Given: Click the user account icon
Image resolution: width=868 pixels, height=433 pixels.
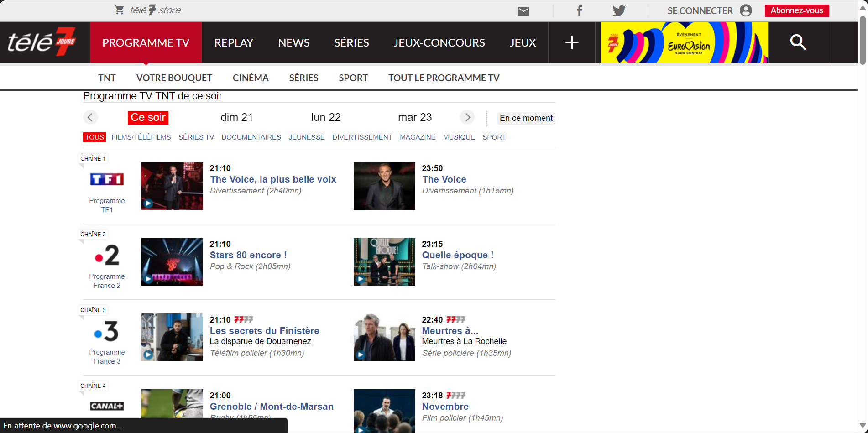Looking at the screenshot, I should point(746,10).
